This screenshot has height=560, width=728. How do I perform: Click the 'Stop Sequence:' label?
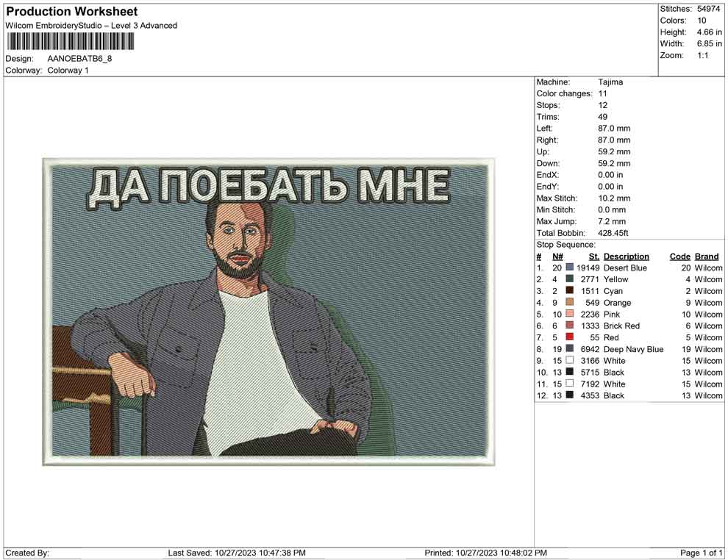pos(565,245)
